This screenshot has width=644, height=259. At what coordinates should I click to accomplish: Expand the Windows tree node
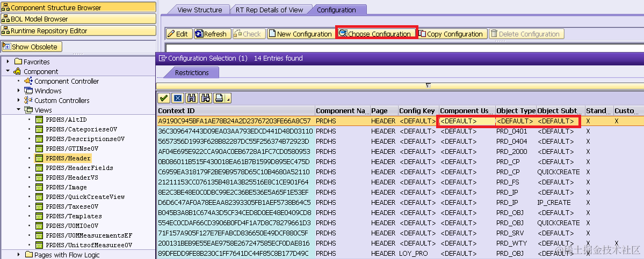[x=18, y=91]
